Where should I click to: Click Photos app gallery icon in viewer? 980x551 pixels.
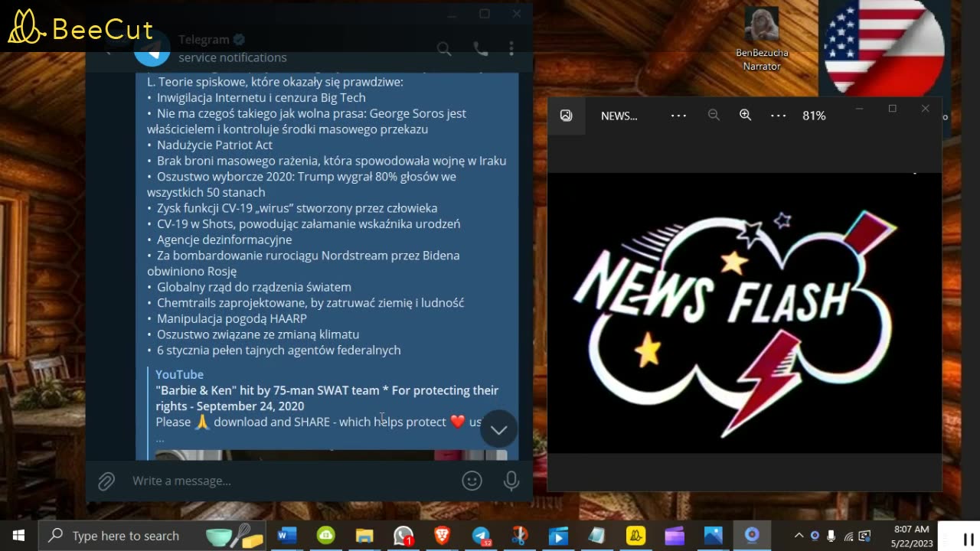(566, 116)
